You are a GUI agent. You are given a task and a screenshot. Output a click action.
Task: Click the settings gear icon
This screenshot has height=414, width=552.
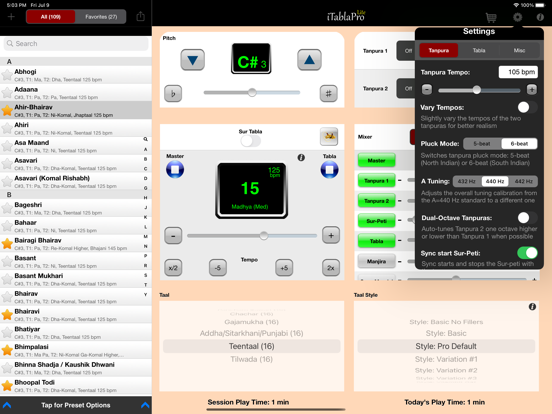pos(518,17)
